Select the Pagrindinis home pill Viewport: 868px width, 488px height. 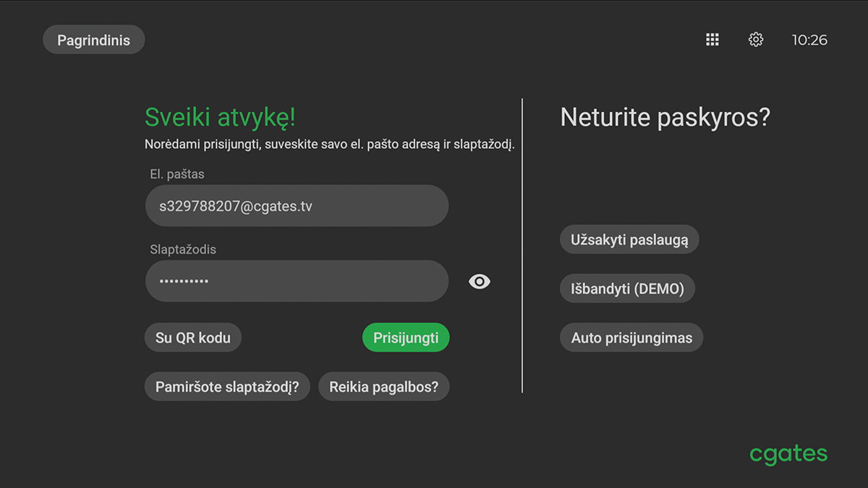click(93, 40)
